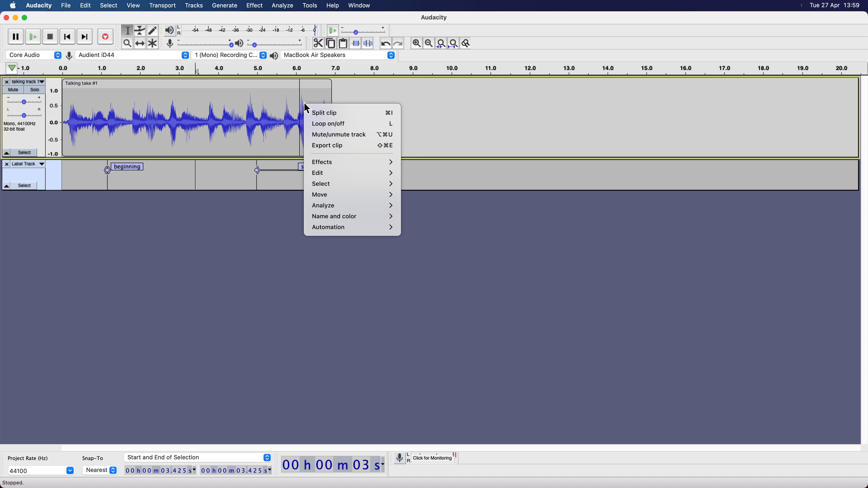The height and width of the screenshot is (488, 868).
Task: Select the Draw tool
Action: point(152,30)
